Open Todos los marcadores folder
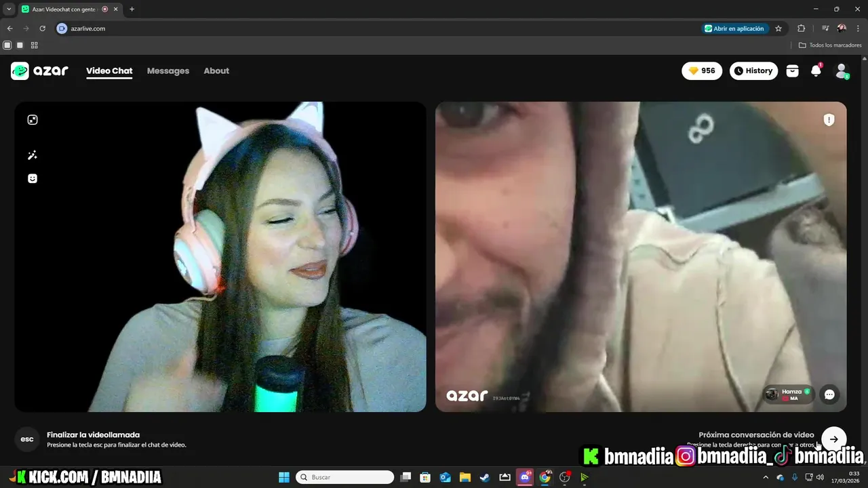868x488 pixels. pyautogui.click(x=830, y=45)
